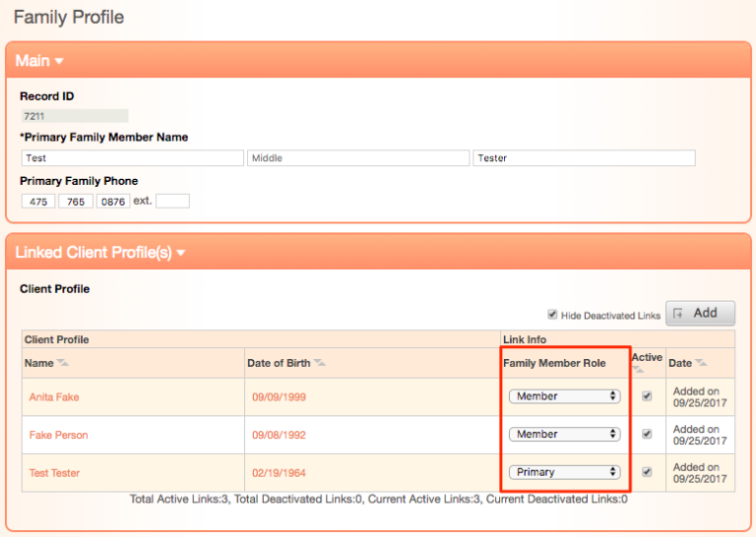This screenshot has width=756, height=537.
Task: Toggle the Hide Deactivated Links checkbox
Action: click(x=552, y=315)
